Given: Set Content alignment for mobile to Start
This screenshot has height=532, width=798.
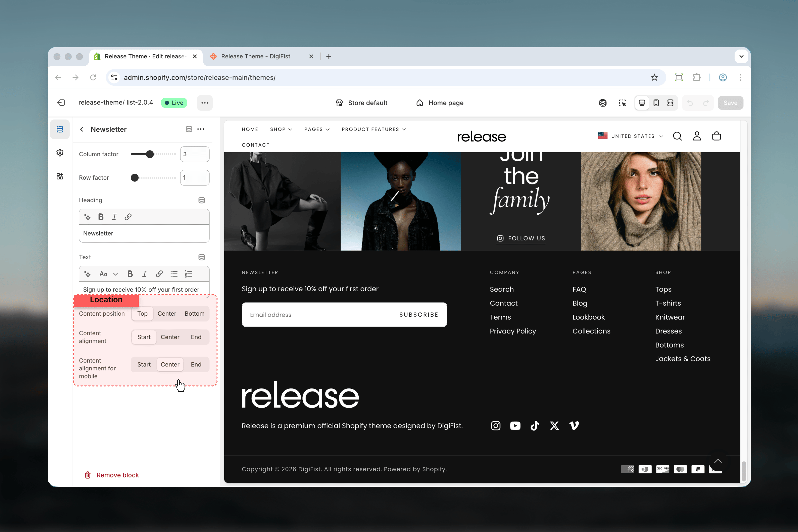Looking at the screenshot, I should [144, 364].
